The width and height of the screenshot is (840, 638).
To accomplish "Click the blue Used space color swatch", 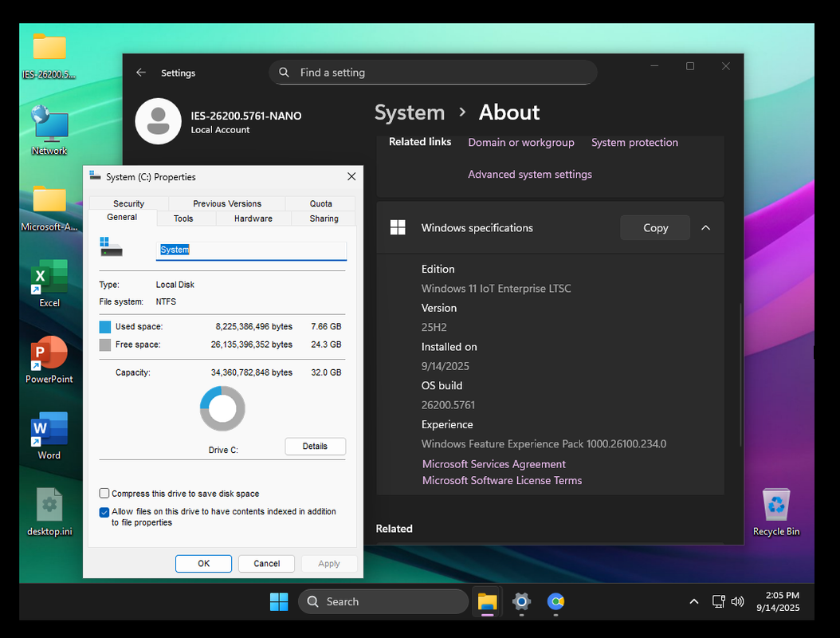I will point(105,326).
